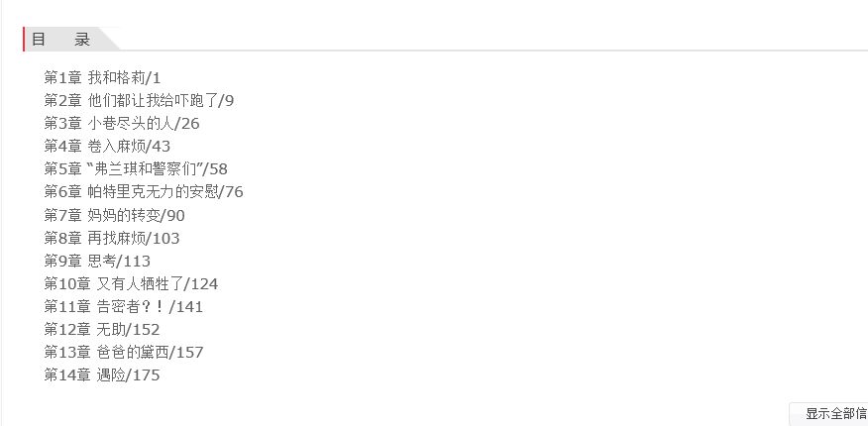Click chapter 3 小巷尽头的人/26
868x426 pixels.
(x=122, y=124)
